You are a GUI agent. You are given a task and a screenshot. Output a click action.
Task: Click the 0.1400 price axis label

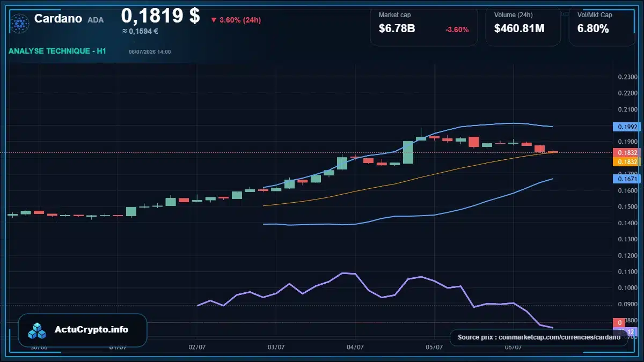(627, 223)
